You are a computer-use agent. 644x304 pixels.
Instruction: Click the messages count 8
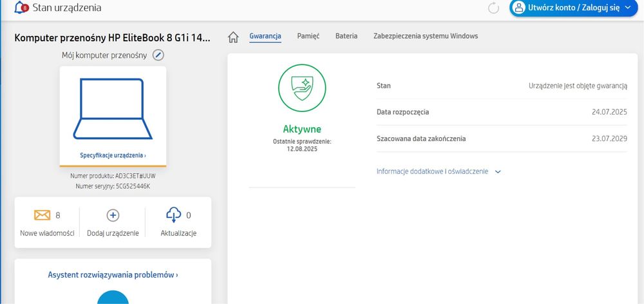pos(58,215)
